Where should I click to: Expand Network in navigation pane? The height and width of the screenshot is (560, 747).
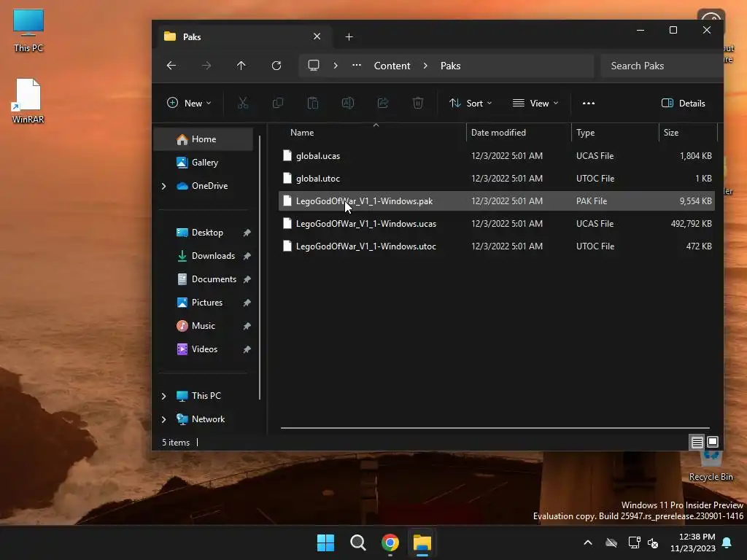tap(164, 419)
